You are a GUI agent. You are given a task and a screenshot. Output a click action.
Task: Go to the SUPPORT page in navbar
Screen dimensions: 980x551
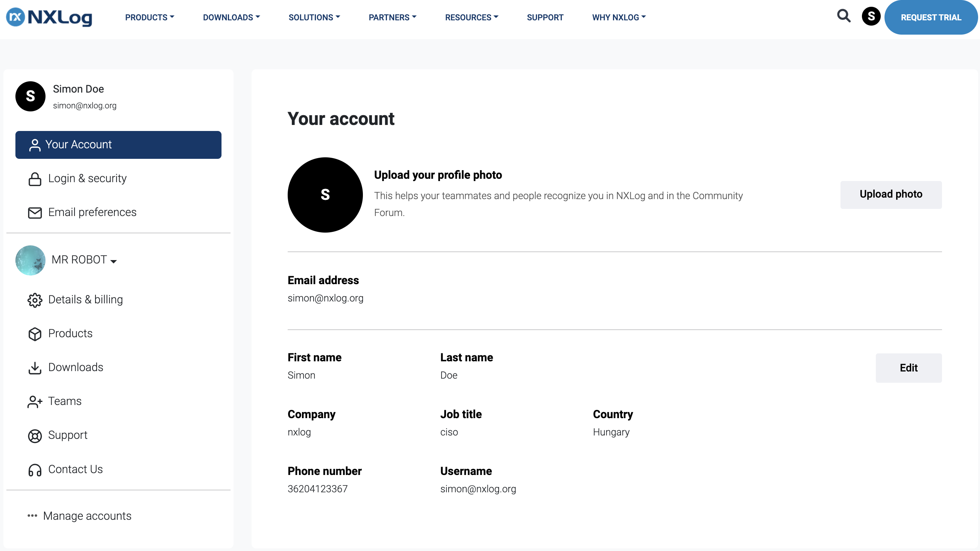tap(545, 18)
